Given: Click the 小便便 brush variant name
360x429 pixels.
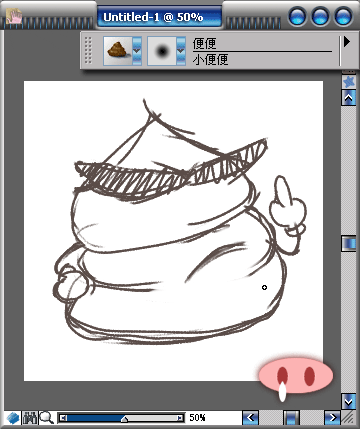Looking at the screenshot, I should [211, 60].
